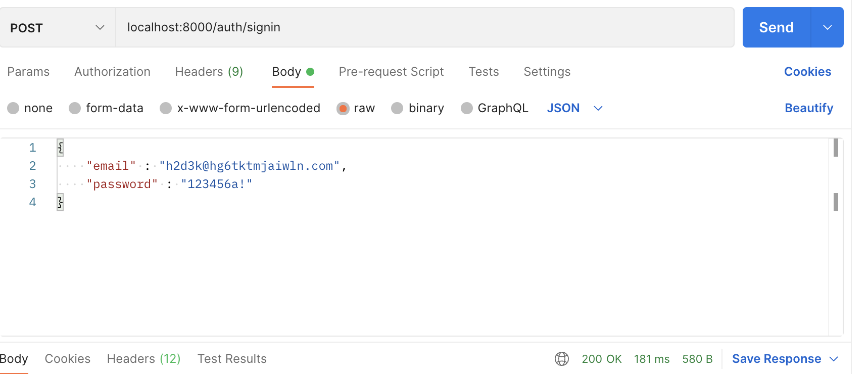This screenshot has width=868, height=374.
Task: Collapse the opening brace on line 1
Action: [x=60, y=148]
